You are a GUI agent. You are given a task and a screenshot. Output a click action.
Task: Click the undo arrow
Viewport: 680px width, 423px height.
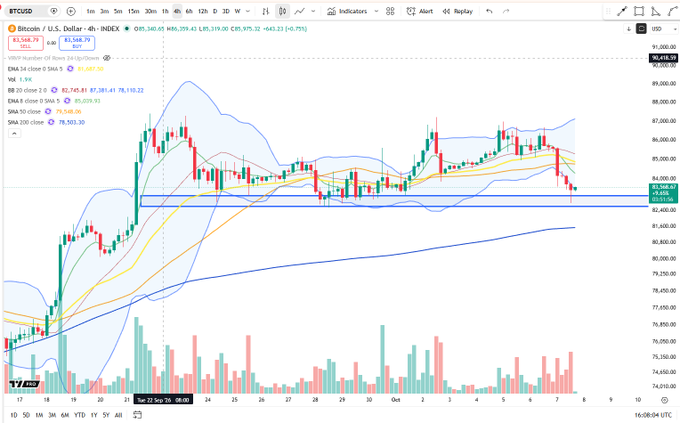(489, 11)
